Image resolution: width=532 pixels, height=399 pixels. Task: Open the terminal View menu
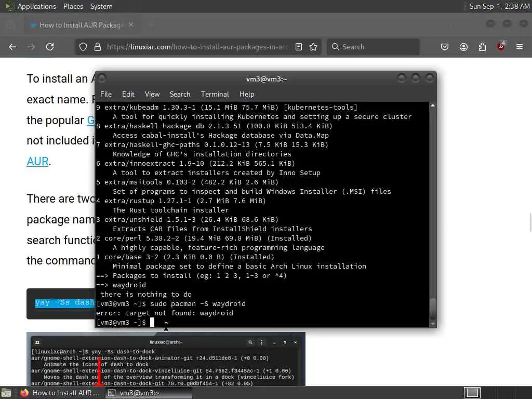152,95
